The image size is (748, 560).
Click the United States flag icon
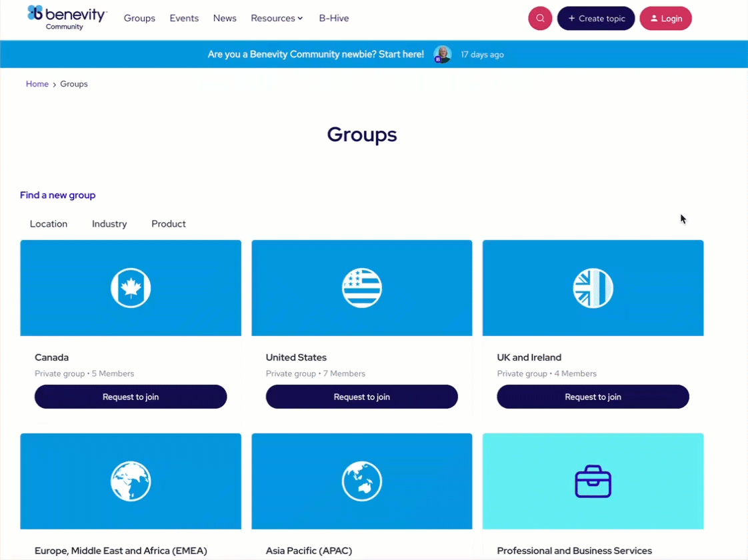coord(361,288)
